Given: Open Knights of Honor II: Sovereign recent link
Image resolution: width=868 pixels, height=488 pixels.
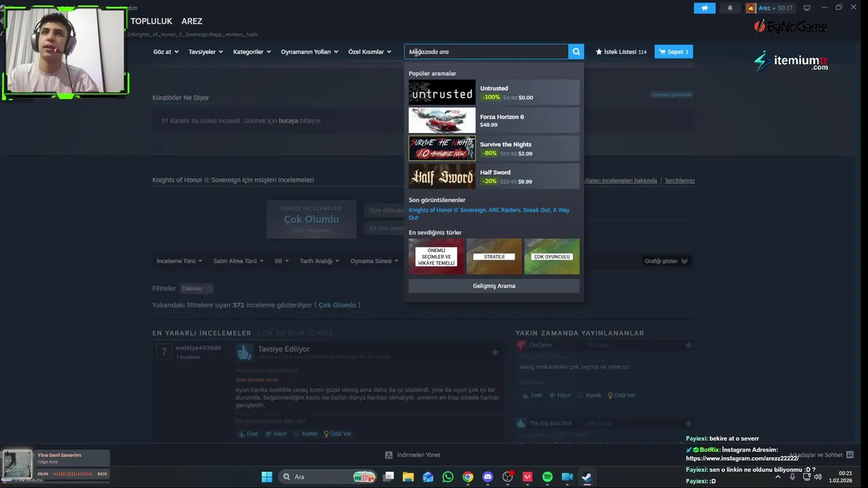Looking at the screenshot, I should [447, 210].
